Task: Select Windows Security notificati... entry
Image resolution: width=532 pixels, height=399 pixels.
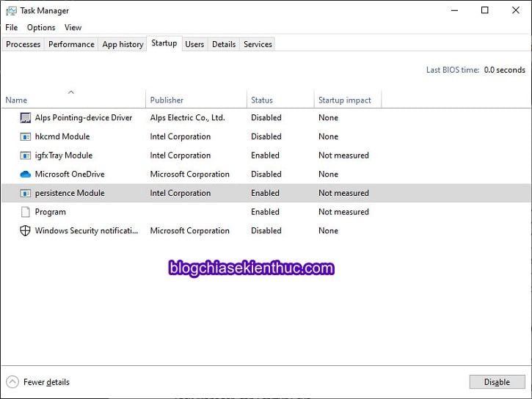Action: click(x=87, y=231)
